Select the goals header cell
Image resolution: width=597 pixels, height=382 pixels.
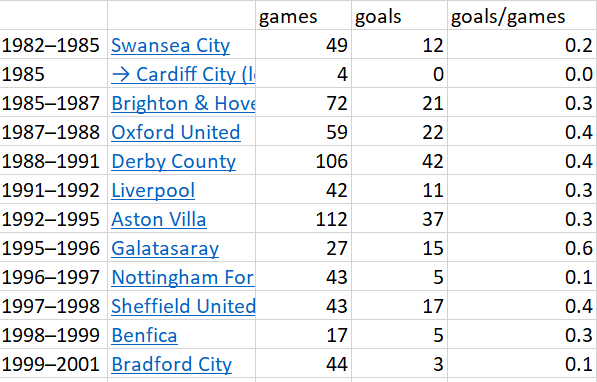[x=399, y=15]
